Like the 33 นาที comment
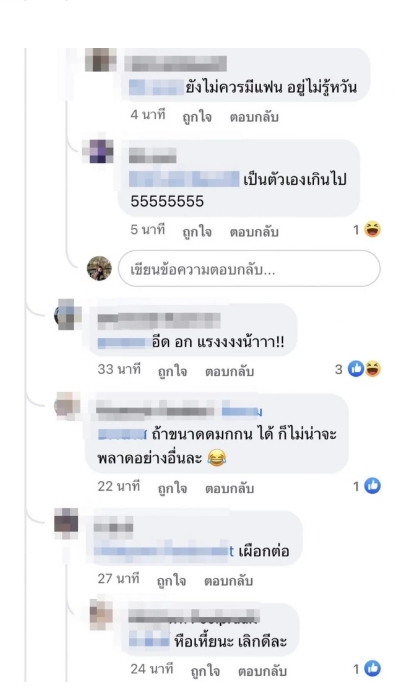The width and height of the screenshot is (409, 696). (172, 371)
